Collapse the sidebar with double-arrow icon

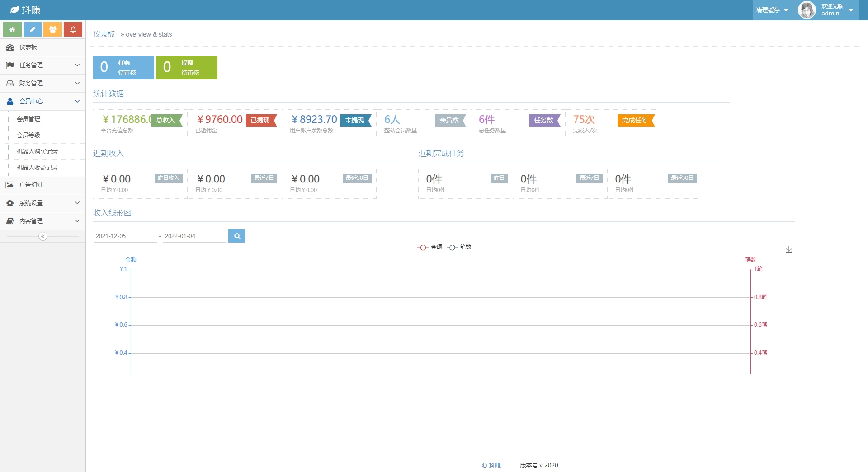[x=43, y=236]
